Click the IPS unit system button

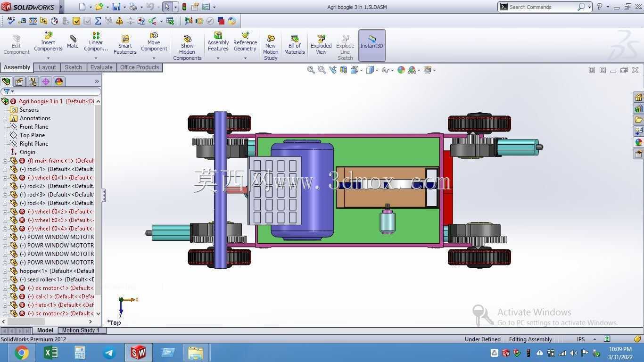point(581,339)
